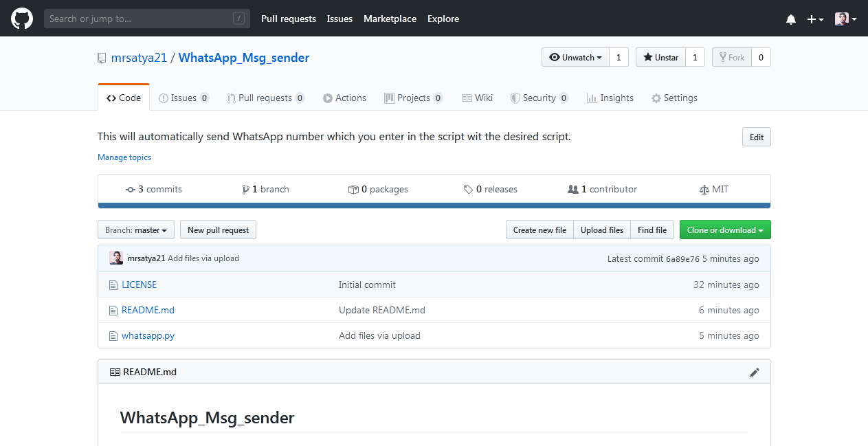Click the releases tag icon
Image resolution: width=868 pixels, height=446 pixels.
(468, 190)
